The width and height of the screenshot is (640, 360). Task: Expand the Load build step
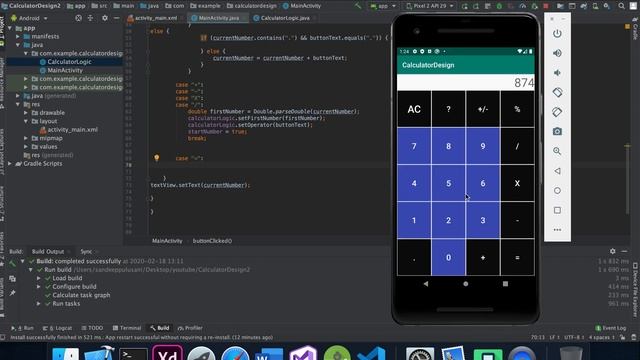[39, 278]
